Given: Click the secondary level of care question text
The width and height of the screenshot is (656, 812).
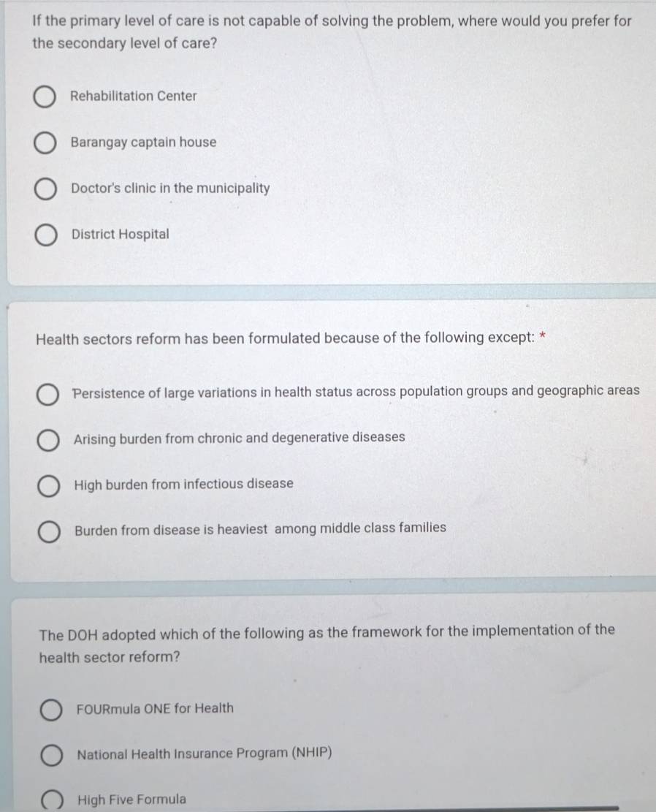Looking at the screenshot, I should tap(332, 31).
